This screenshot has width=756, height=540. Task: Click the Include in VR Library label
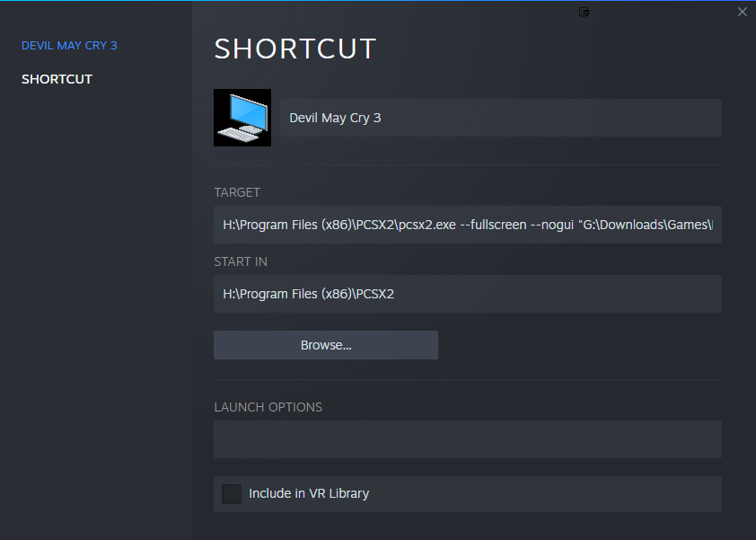click(309, 493)
